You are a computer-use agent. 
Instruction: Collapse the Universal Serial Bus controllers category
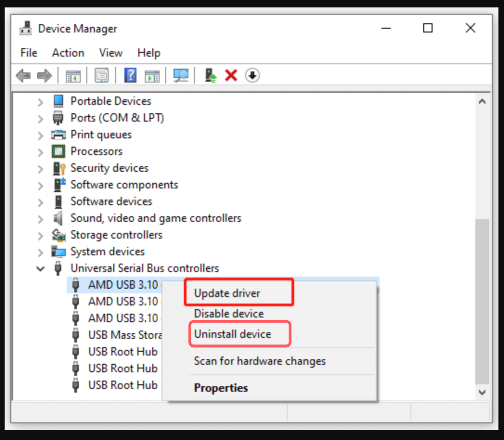pos(40,268)
